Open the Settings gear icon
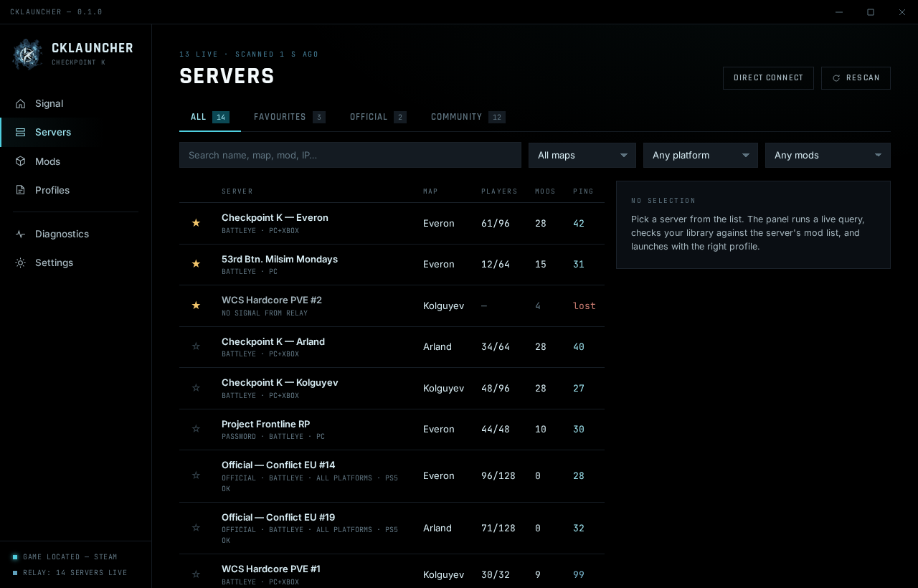This screenshot has width=918, height=588. (x=20, y=262)
